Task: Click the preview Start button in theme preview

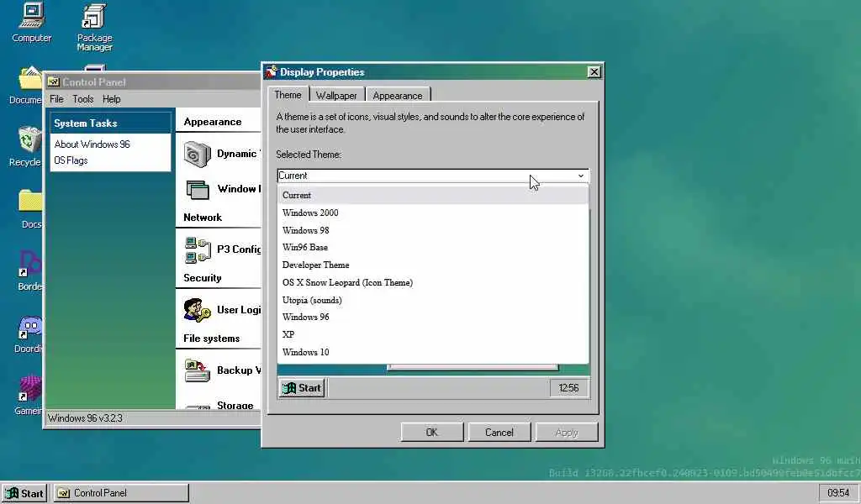Action: point(303,388)
